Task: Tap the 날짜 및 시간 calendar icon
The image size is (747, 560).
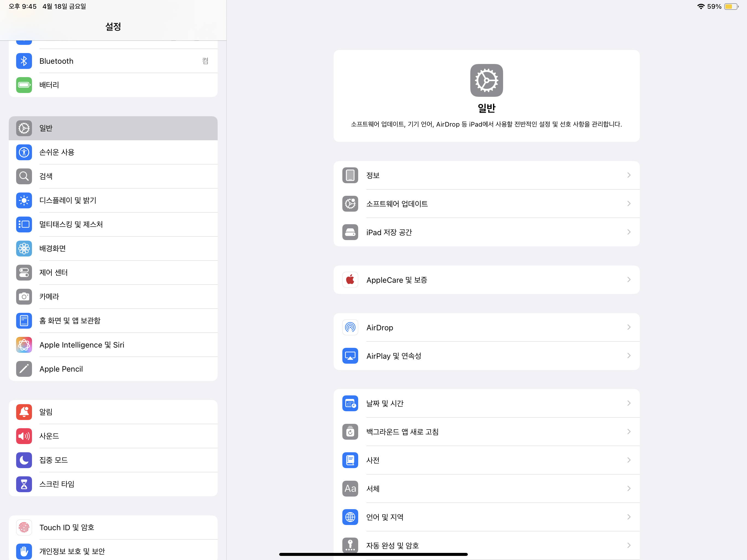Action: click(350, 403)
